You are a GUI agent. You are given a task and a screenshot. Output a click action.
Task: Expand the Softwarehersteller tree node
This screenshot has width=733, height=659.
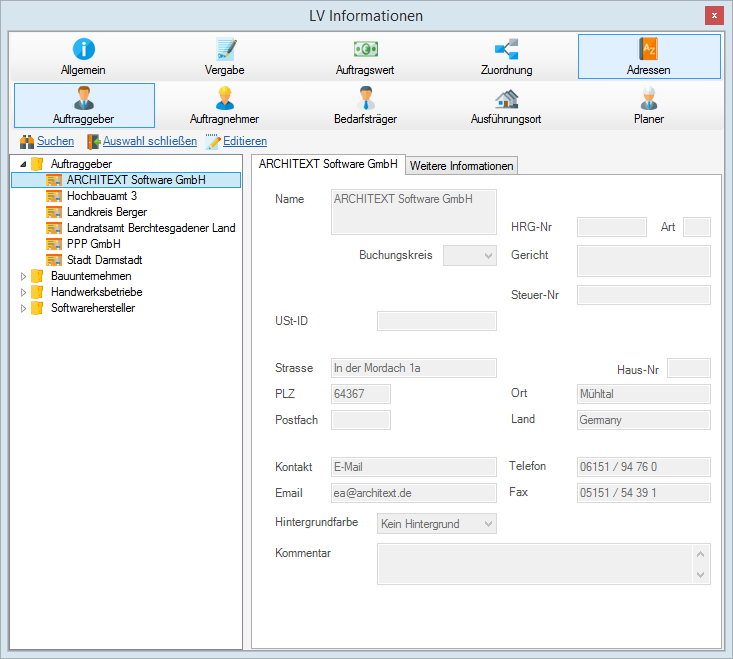click(x=23, y=308)
